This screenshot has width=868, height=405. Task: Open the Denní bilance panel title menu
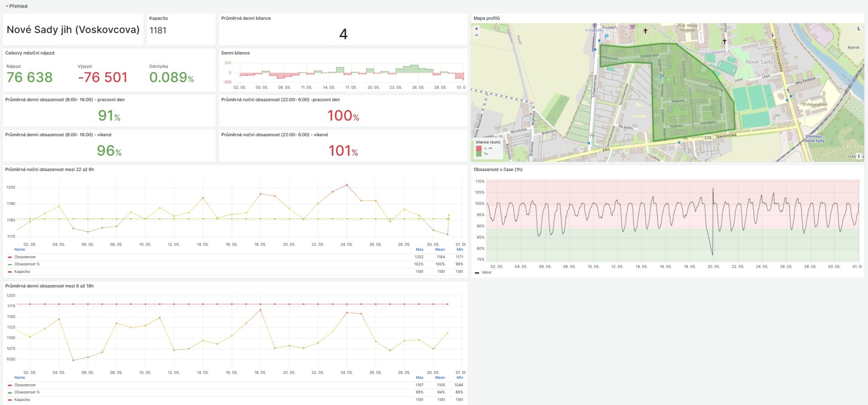[x=235, y=53]
